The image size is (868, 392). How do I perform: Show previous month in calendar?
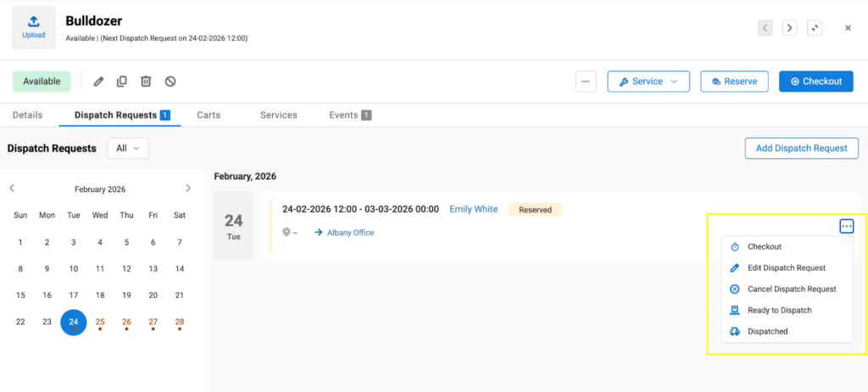click(x=12, y=189)
